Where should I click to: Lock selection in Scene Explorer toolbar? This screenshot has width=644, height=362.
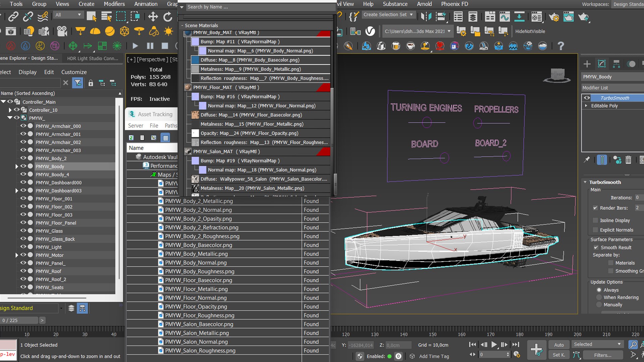(91, 83)
